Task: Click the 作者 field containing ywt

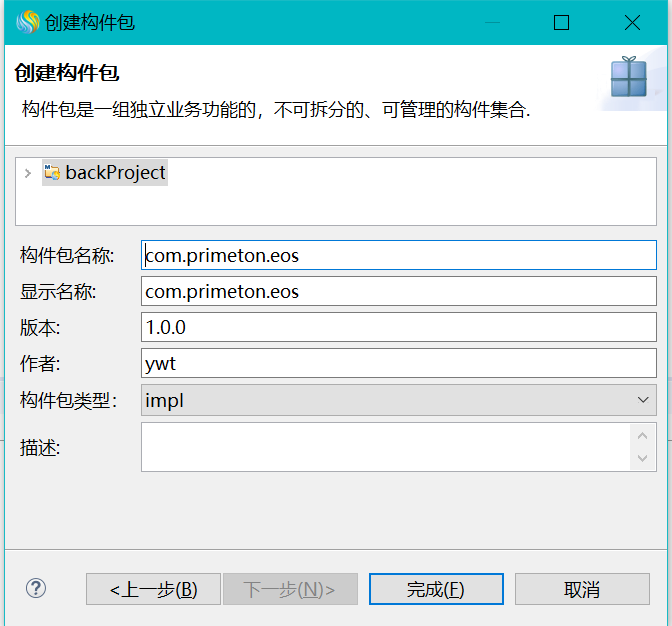Action: click(x=398, y=364)
